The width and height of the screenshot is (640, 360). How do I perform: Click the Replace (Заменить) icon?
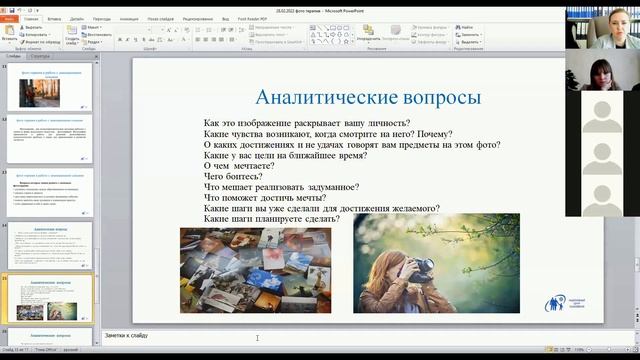pyautogui.click(x=458, y=35)
